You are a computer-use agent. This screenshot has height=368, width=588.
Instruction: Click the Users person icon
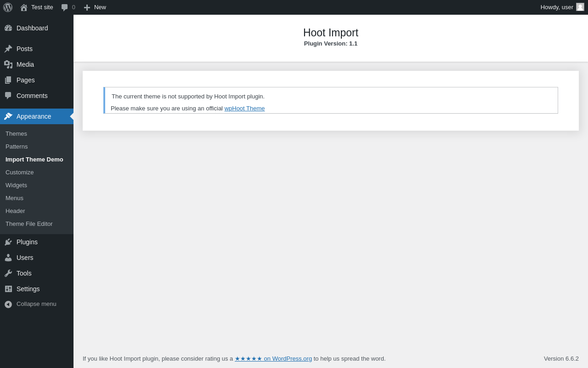(x=8, y=258)
